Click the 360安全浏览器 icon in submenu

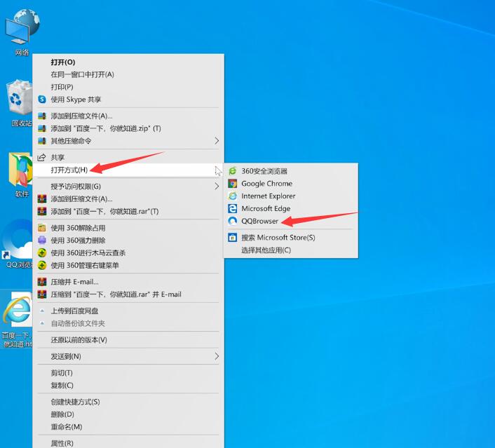coord(233,171)
